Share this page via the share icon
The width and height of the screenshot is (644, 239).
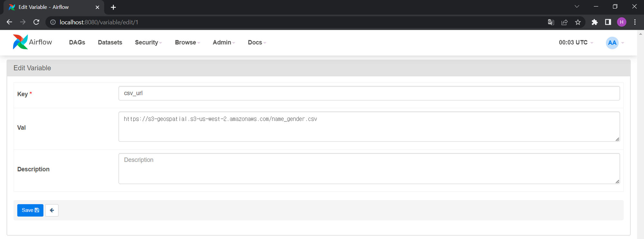coord(564,22)
